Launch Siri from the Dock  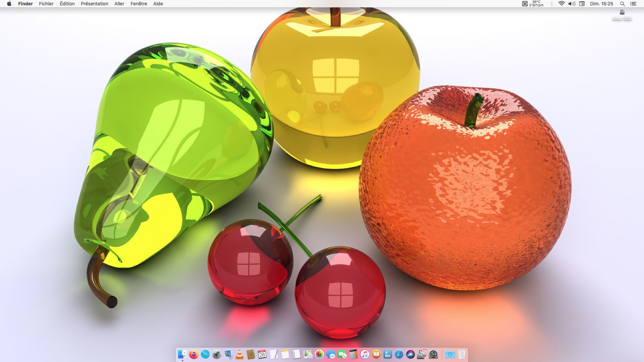(411, 354)
